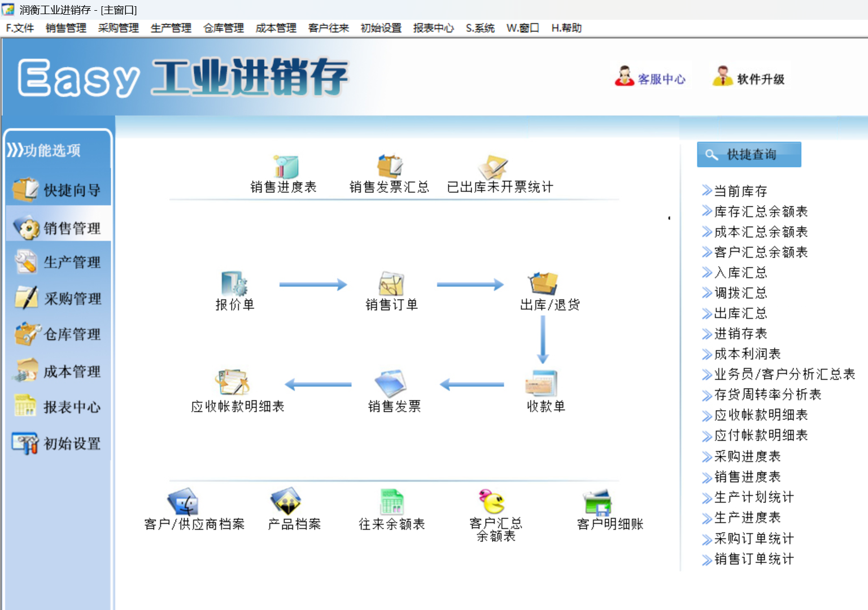The height and width of the screenshot is (610, 868).
Task: Open the 当前库存 quick query link
Action: point(735,191)
